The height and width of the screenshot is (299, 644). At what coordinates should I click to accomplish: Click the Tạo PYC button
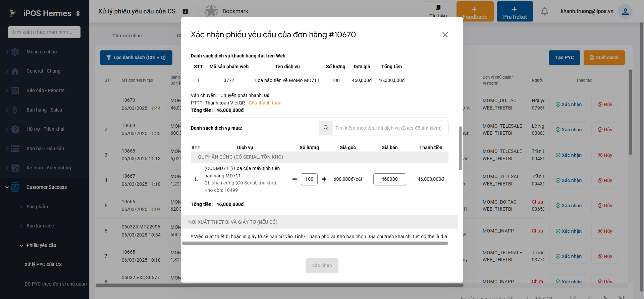click(565, 57)
